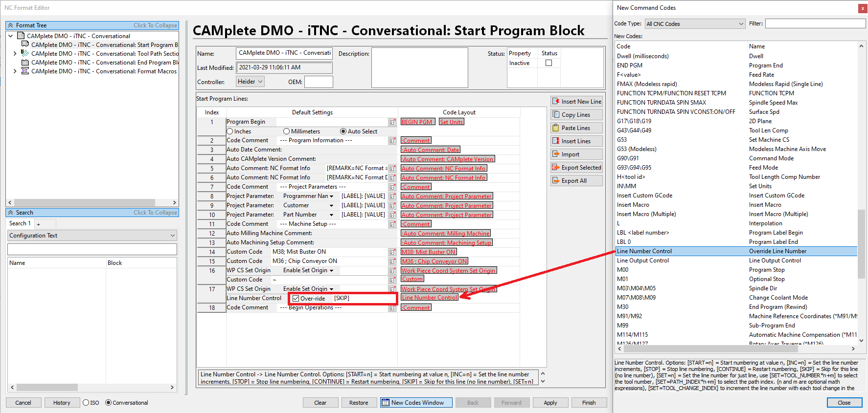Open edit icon on Part Number parameter row

click(x=392, y=215)
